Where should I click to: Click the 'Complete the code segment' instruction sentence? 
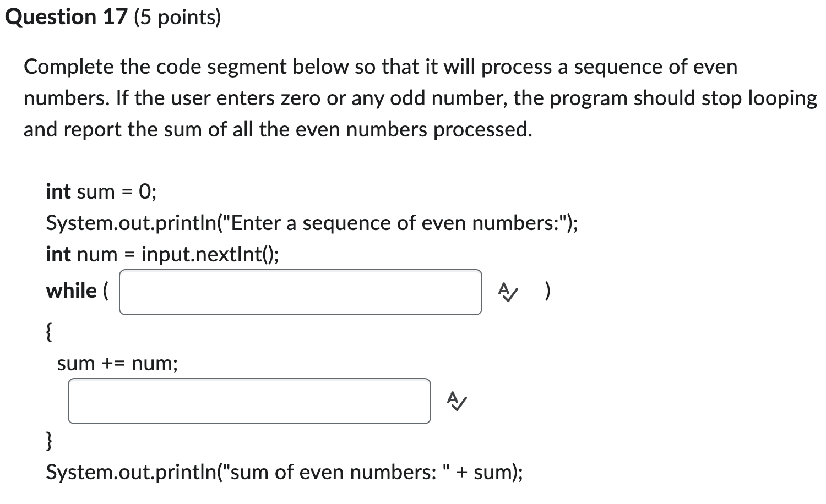[x=381, y=67]
